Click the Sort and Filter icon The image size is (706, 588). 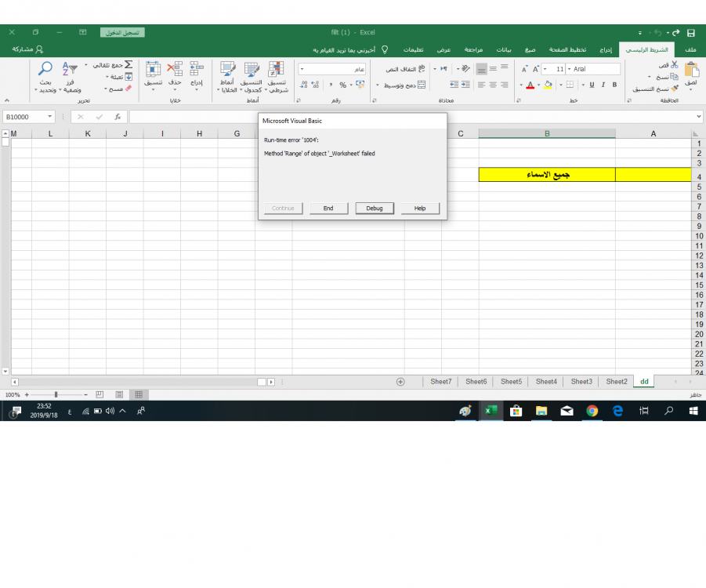coord(70,70)
